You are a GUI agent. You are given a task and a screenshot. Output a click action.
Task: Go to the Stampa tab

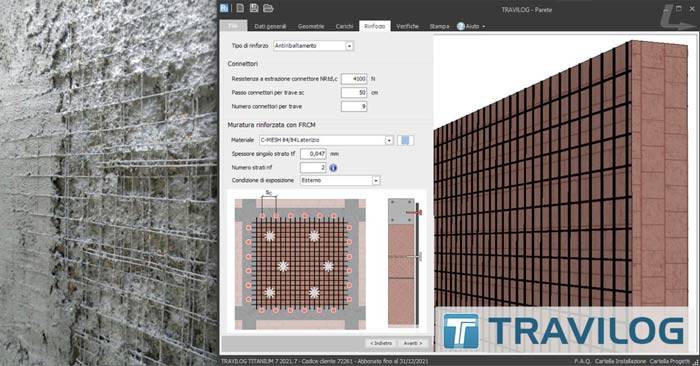click(439, 26)
